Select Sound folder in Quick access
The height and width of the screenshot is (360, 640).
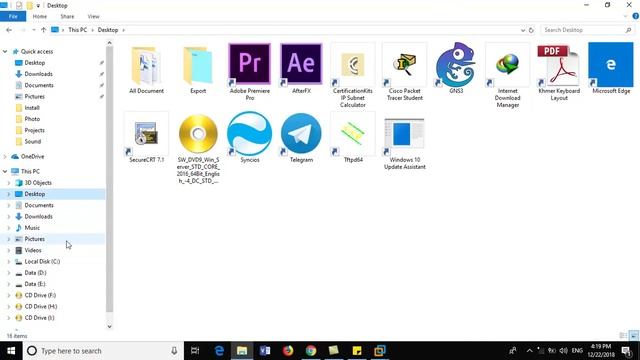click(x=32, y=141)
